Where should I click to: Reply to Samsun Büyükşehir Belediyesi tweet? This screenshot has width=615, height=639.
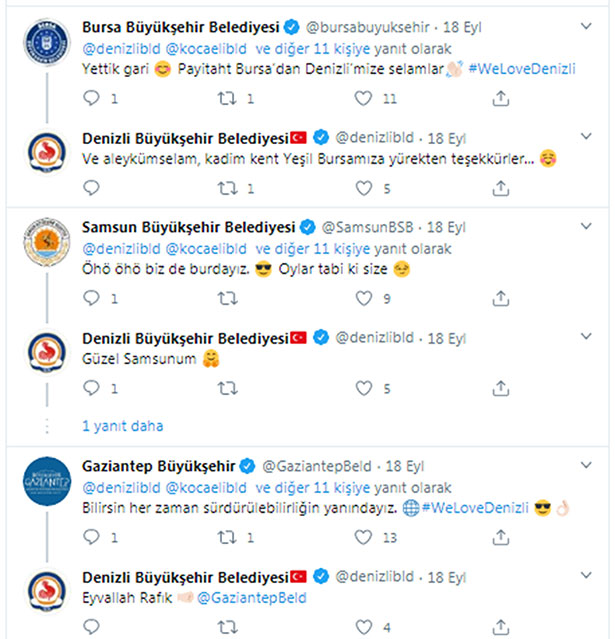click(x=91, y=298)
